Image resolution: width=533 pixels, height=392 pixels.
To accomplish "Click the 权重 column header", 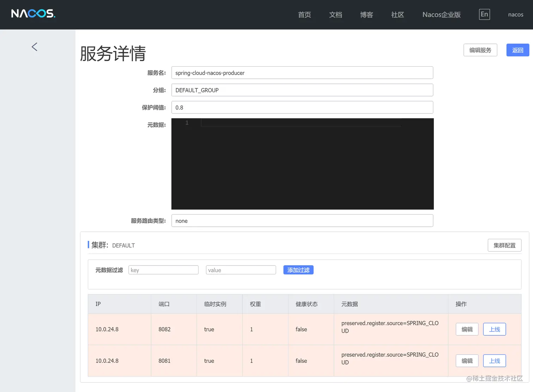I will pos(265,304).
